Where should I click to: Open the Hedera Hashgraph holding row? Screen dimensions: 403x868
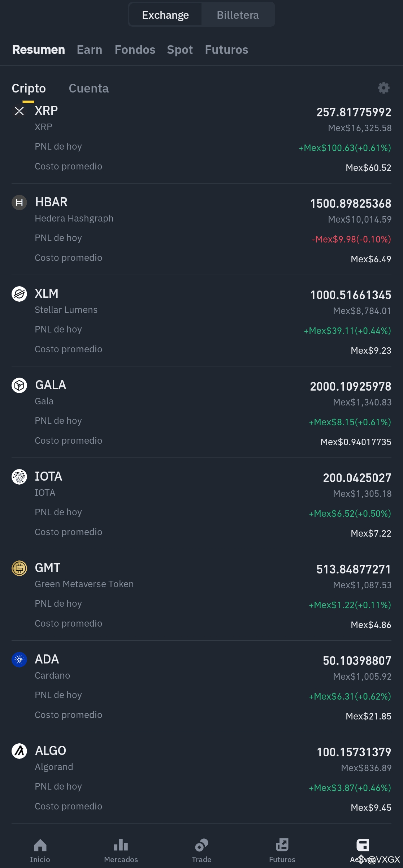tap(201, 229)
